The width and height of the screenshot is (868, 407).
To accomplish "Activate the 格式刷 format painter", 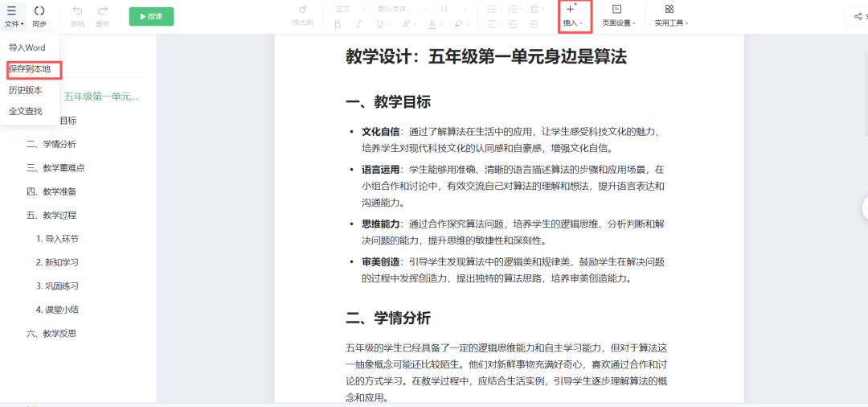I will click(x=302, y=10).
